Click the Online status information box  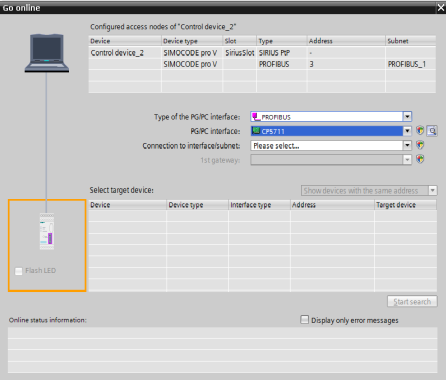tap(222, 350)
